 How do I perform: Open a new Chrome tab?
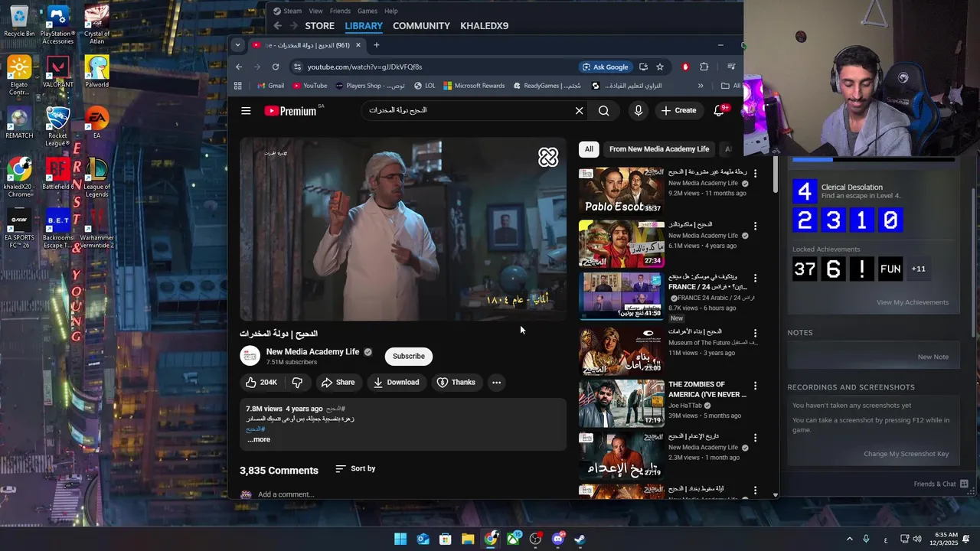376,45
